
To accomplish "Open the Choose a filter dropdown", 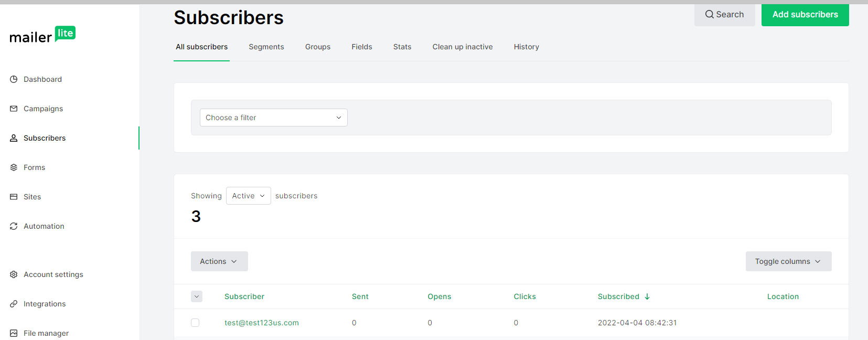I will click(x=273, y=118).
